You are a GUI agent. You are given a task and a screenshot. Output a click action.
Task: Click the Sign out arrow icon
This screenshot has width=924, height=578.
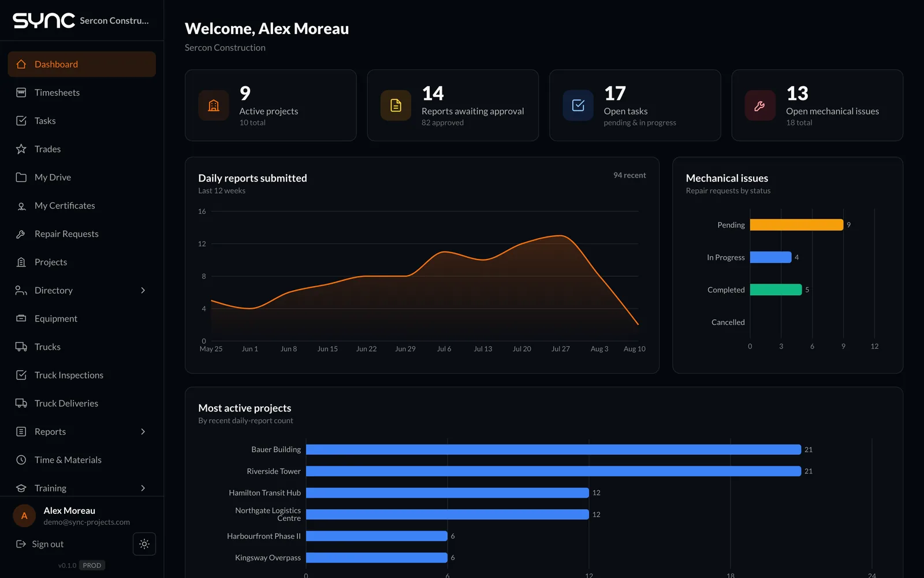pyautogui.click(x=21, y=544)
